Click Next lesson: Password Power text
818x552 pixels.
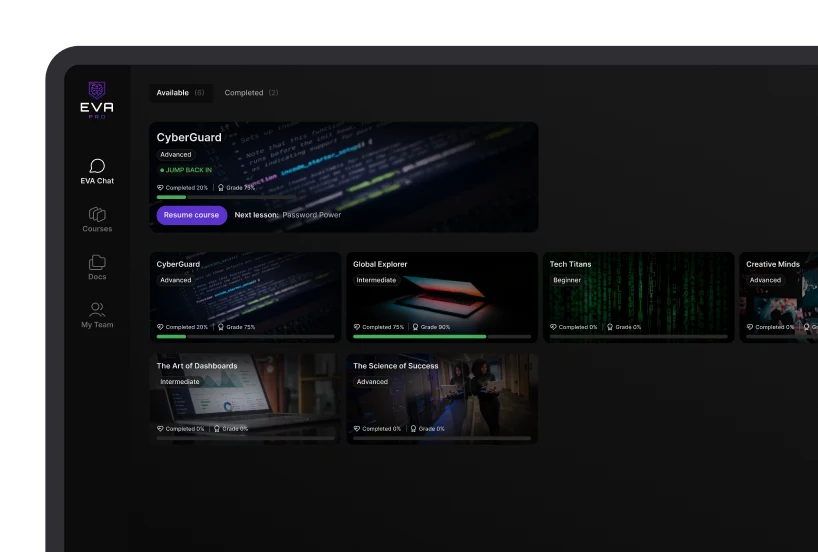[x=287, y=215]
